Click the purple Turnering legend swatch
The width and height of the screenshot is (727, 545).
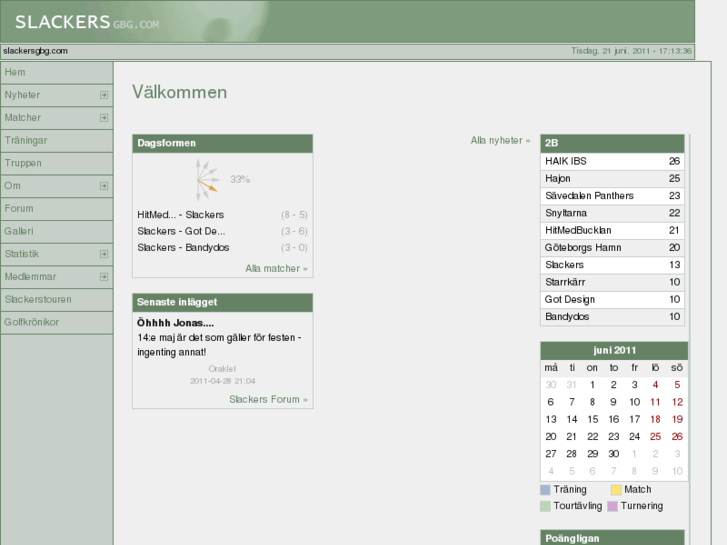(x=612, y=506)
